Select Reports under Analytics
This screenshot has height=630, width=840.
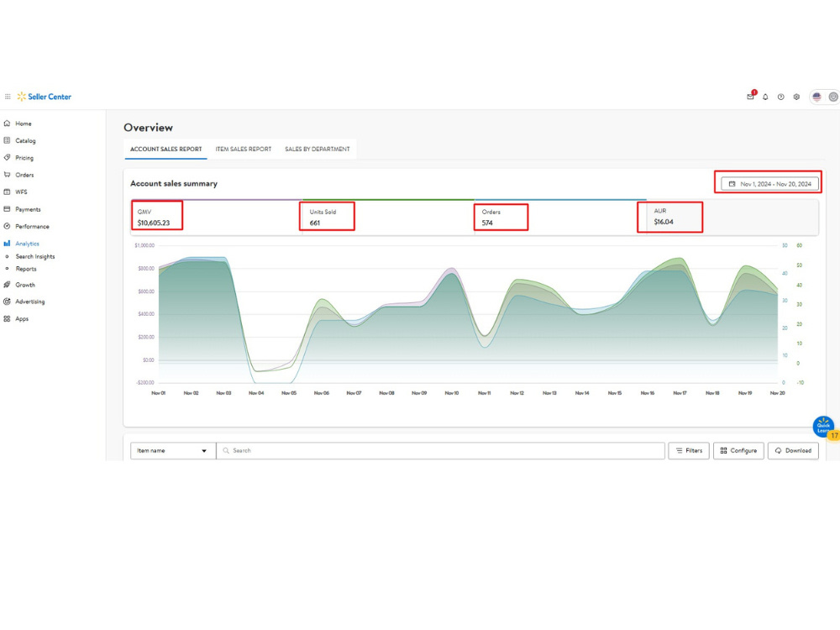coord(26,269)
